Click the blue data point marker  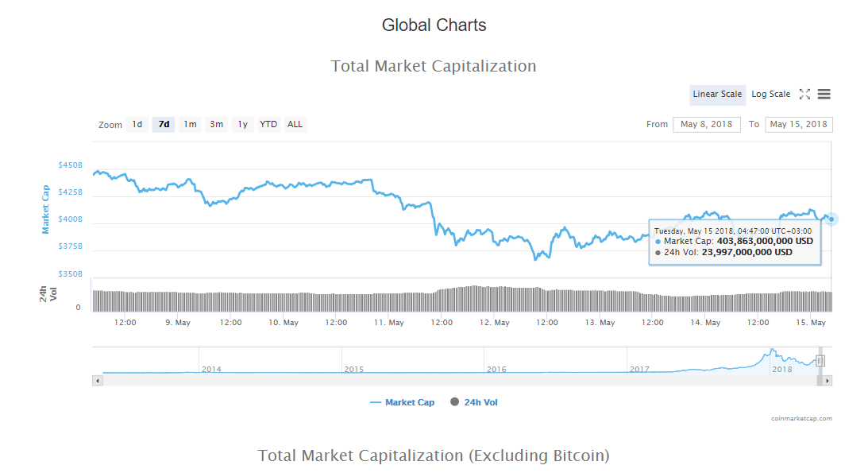[x=831, y=219]
